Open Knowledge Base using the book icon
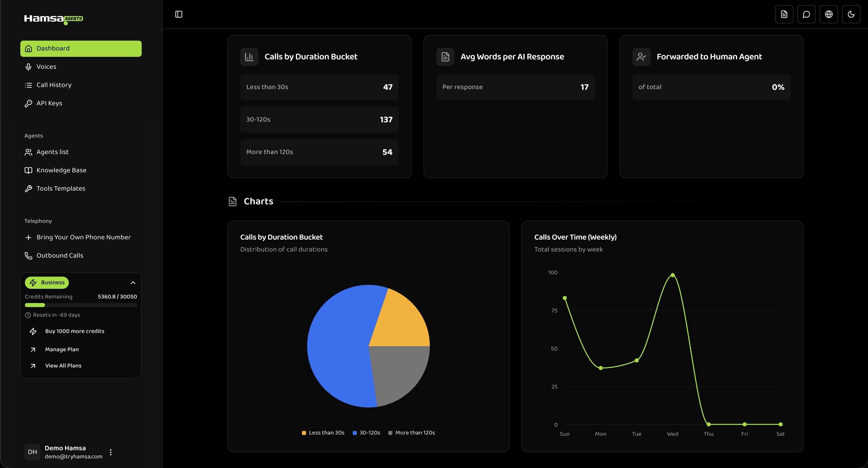Image resolution: width=868 pixels, height=468 pixels. (29, 170)
